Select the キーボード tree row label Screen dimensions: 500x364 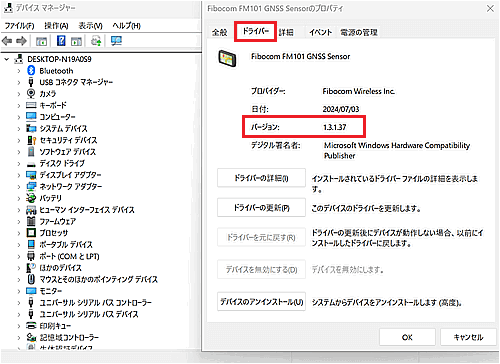pyautogui.click(x=53, y=105)
